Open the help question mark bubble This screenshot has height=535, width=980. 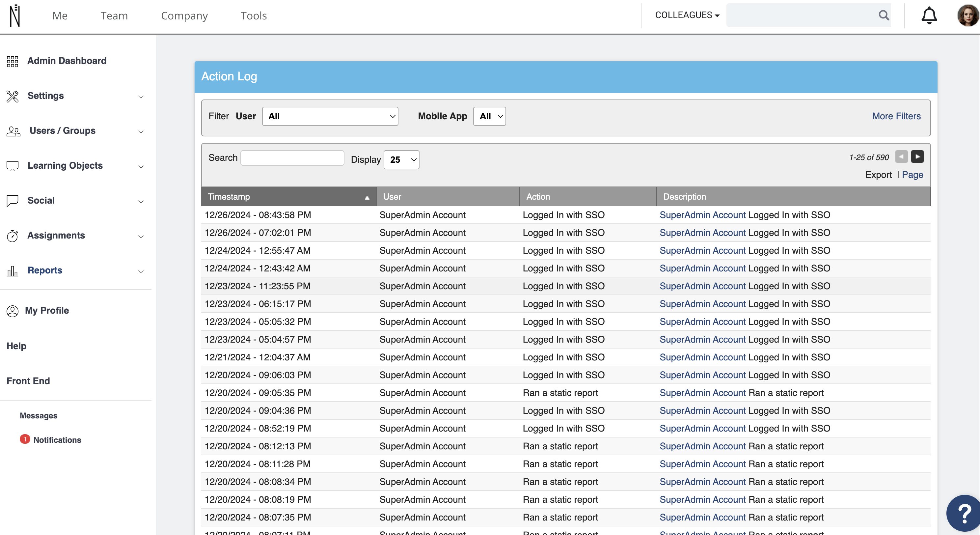point(963,513)
